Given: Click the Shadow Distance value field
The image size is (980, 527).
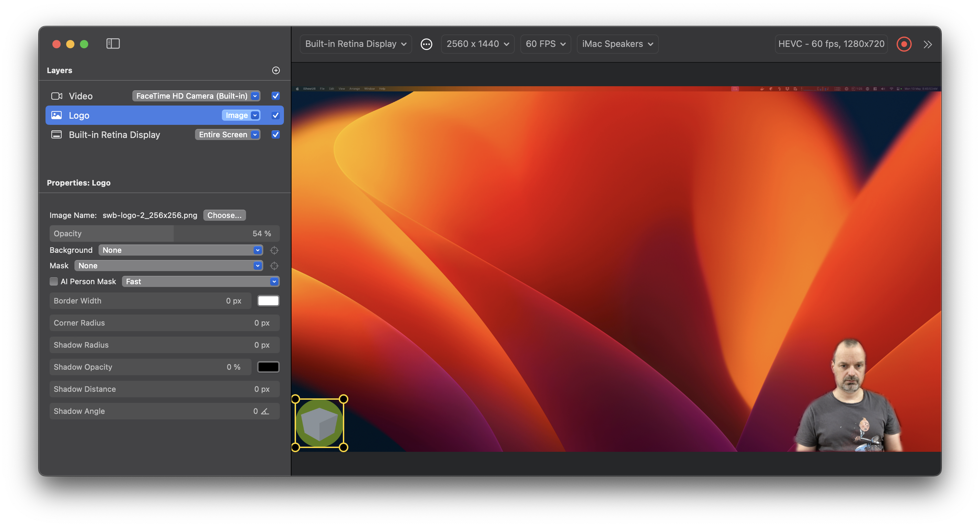Looking at the screenshot, I should coord(164,389).
